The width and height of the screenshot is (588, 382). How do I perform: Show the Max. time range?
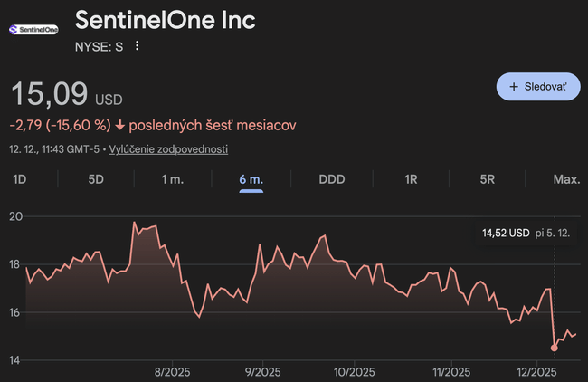[x=566, y=179]
